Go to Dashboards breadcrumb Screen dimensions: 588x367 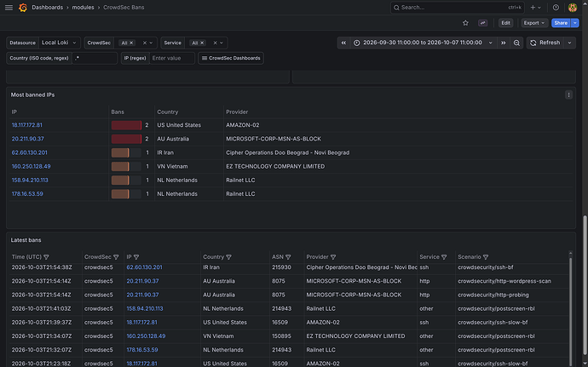click(x=47, y=8)
